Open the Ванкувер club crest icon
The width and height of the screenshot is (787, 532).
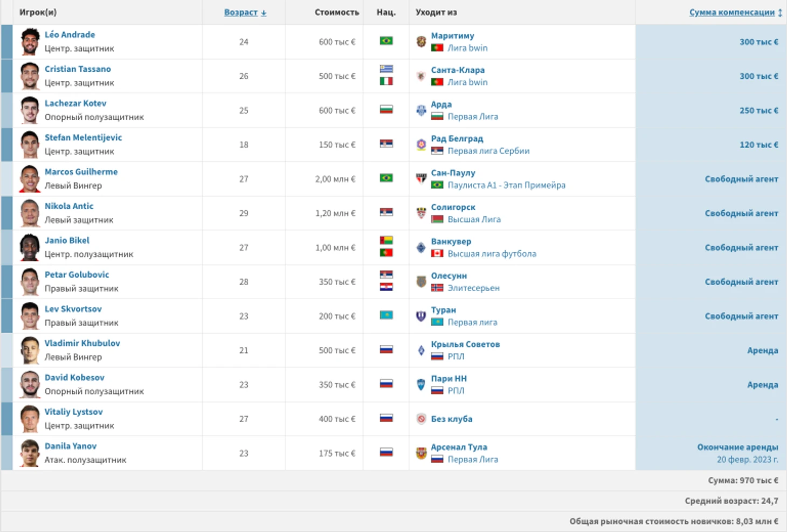[x=422, y=247]
